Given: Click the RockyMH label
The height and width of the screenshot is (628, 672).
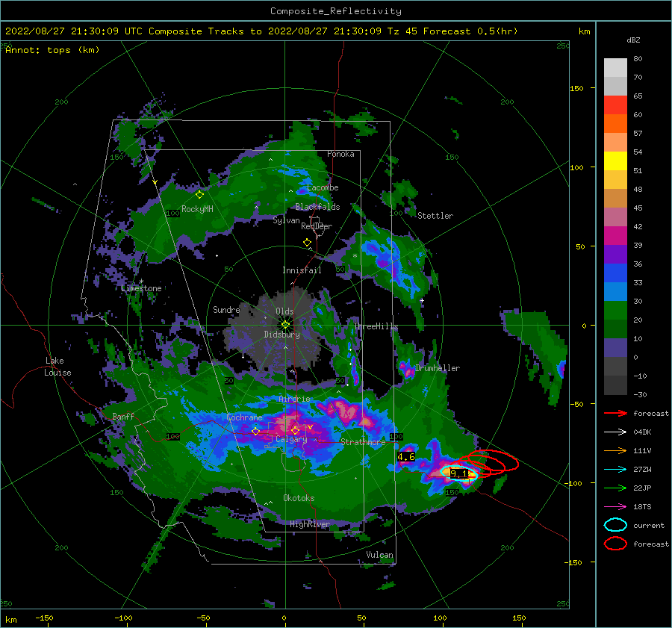Looking at the screenshot, I should 197,209.
